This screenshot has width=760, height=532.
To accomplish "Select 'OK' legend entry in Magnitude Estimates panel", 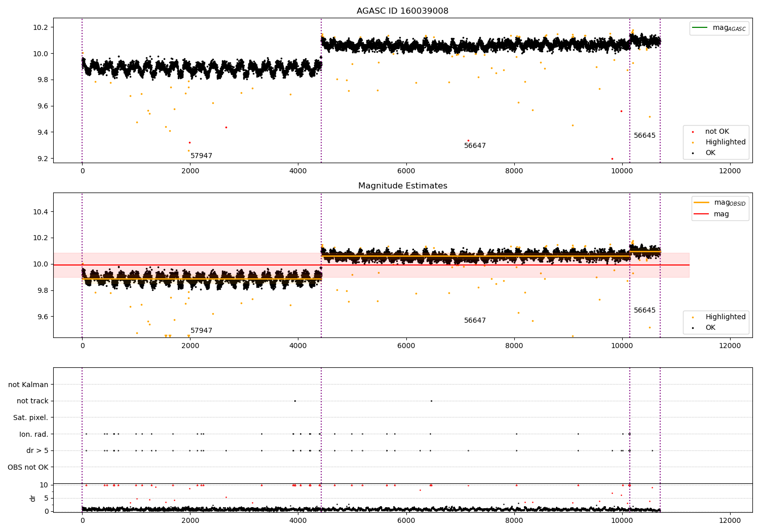I will pos(710,328).
